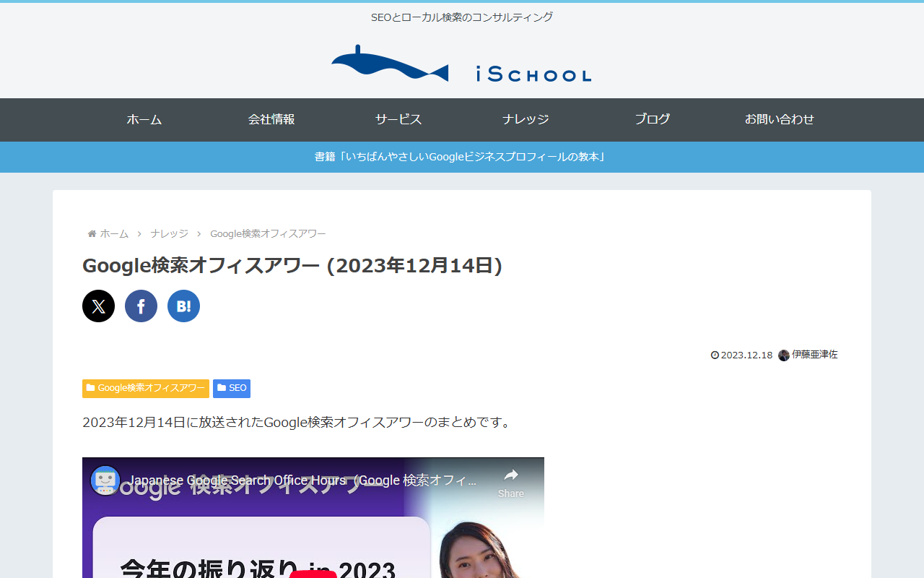Select サービス in the navigation bar
This screenshot has width=924, height=578.
[398, 119]
